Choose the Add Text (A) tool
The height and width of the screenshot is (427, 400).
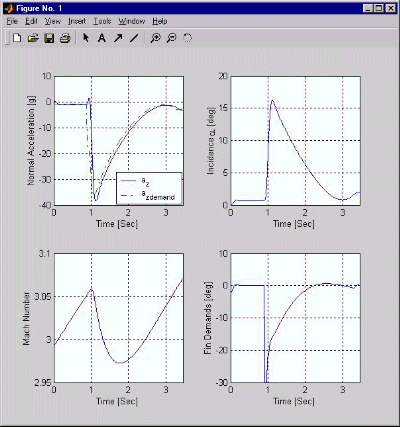[x=102, y=38]
